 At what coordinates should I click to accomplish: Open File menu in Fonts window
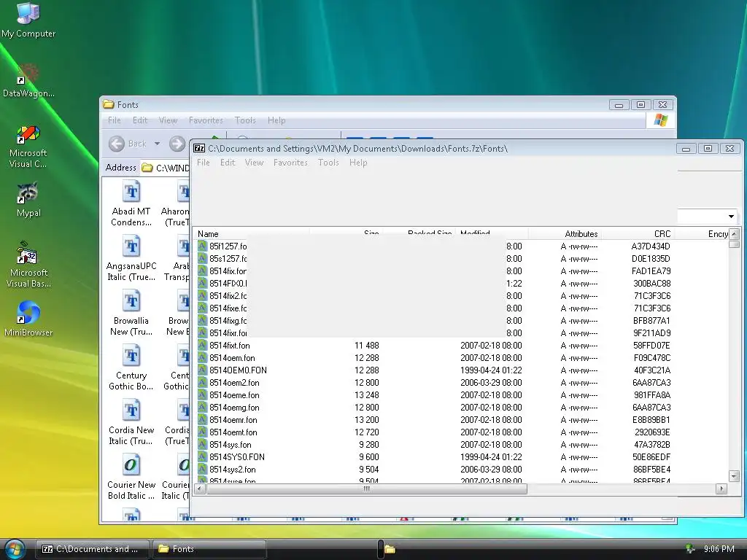point(115,120)
